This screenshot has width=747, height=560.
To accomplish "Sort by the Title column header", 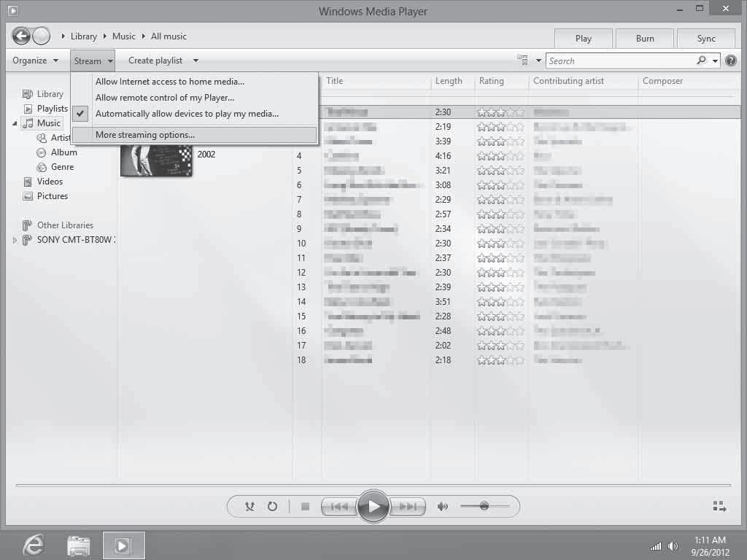I will click(334, 81).
